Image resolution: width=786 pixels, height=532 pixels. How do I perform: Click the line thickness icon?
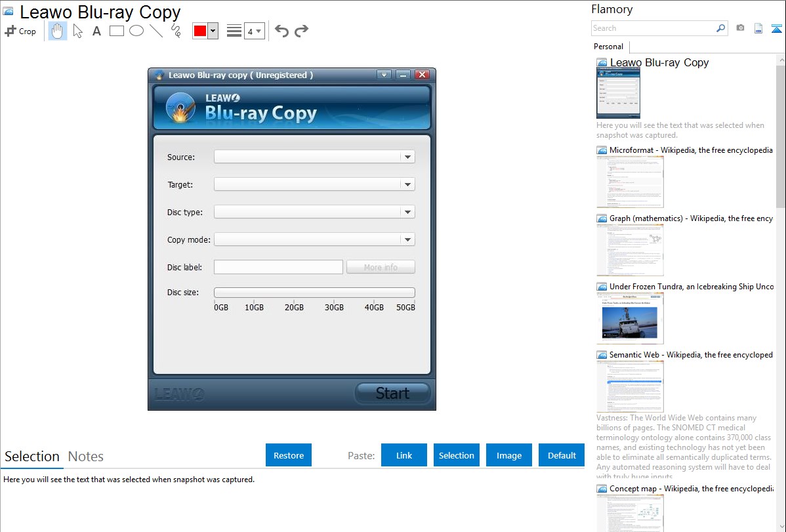coord(234,31)
